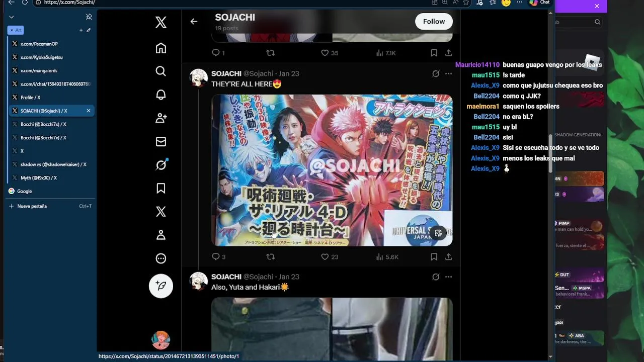Open X Premium icon in sidebar
Screen dimensions: 644x362
161,212
